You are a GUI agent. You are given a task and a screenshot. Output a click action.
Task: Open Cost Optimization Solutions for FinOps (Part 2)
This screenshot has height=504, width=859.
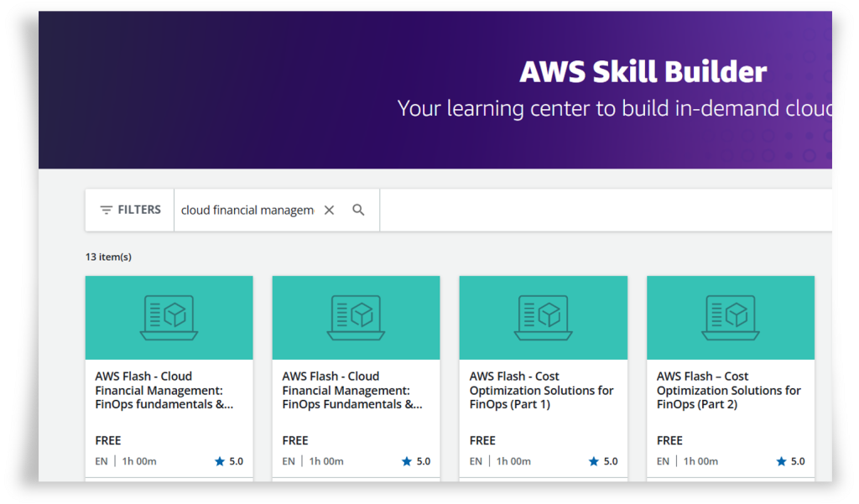pos(728,391)
